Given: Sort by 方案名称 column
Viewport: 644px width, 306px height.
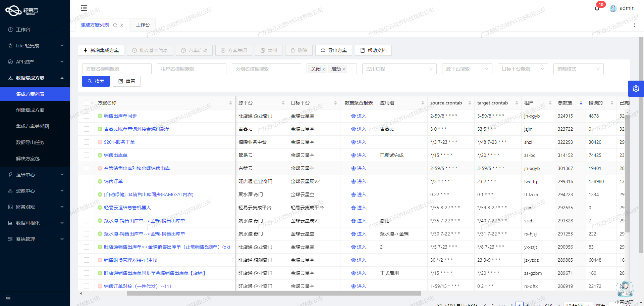Looking at the screenshot, I should (x=230, y=103).
